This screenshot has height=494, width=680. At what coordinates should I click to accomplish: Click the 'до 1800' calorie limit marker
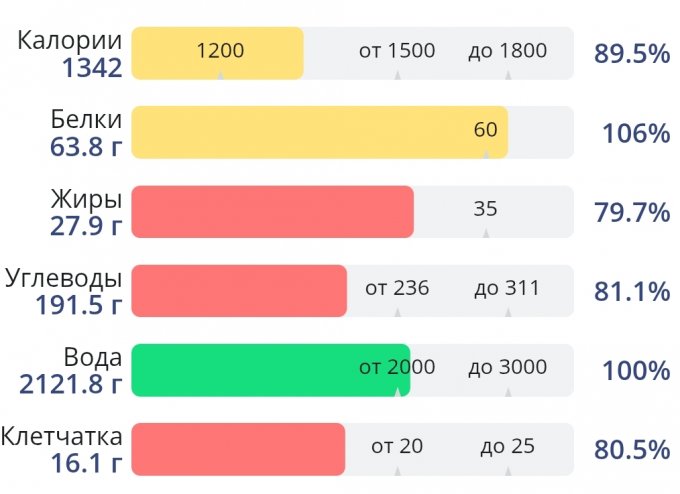coord(507,50)
